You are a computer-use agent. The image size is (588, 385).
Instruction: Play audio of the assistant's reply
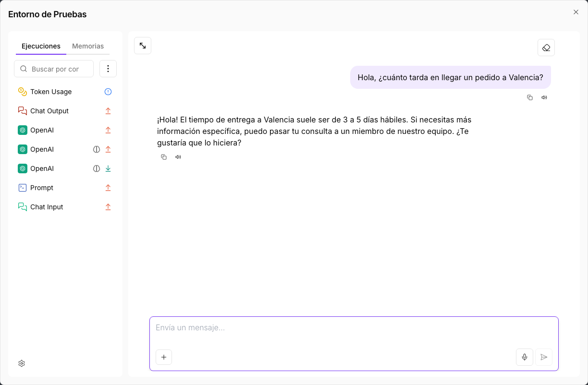(x=178, y=157)
